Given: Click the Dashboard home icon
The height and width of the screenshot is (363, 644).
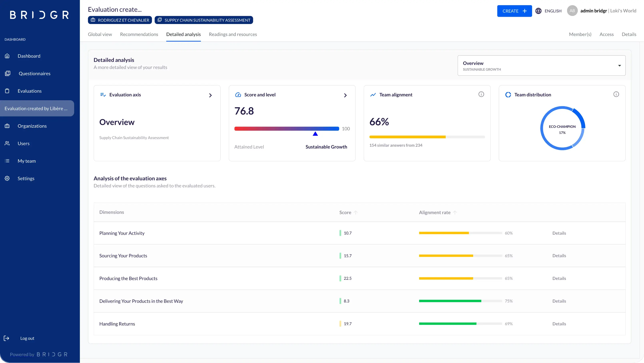Looking at the screenshot, I should click(x=7, y=56).
